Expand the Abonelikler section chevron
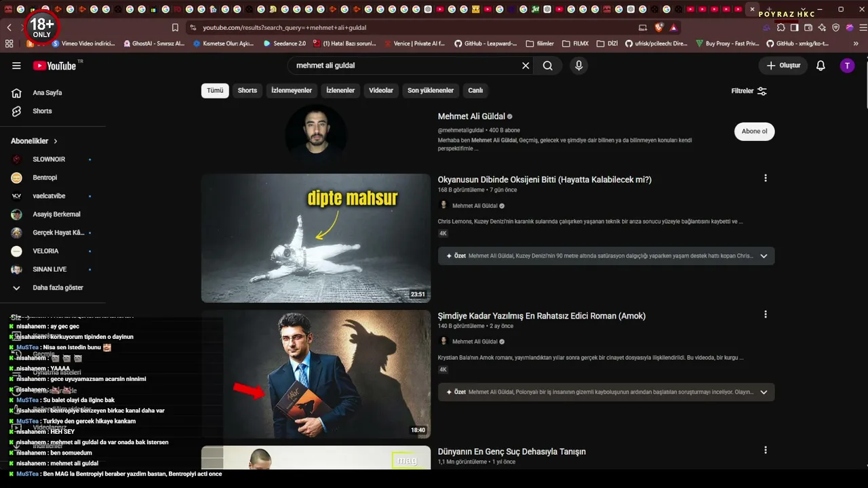868x488 pixels. point(56,141)
